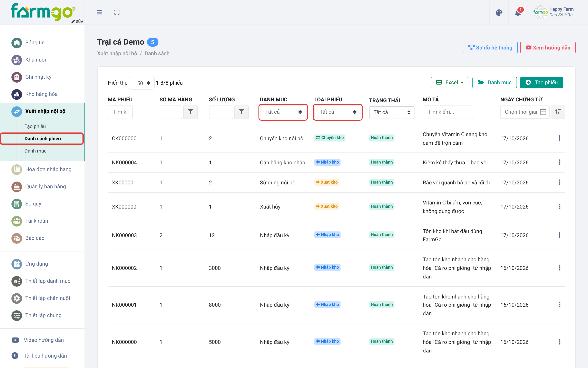Image resolution: width=588 pixels, height=368 pixels.
Task: Open the three-dot menu for NK000000
Action: coord(559,342)
